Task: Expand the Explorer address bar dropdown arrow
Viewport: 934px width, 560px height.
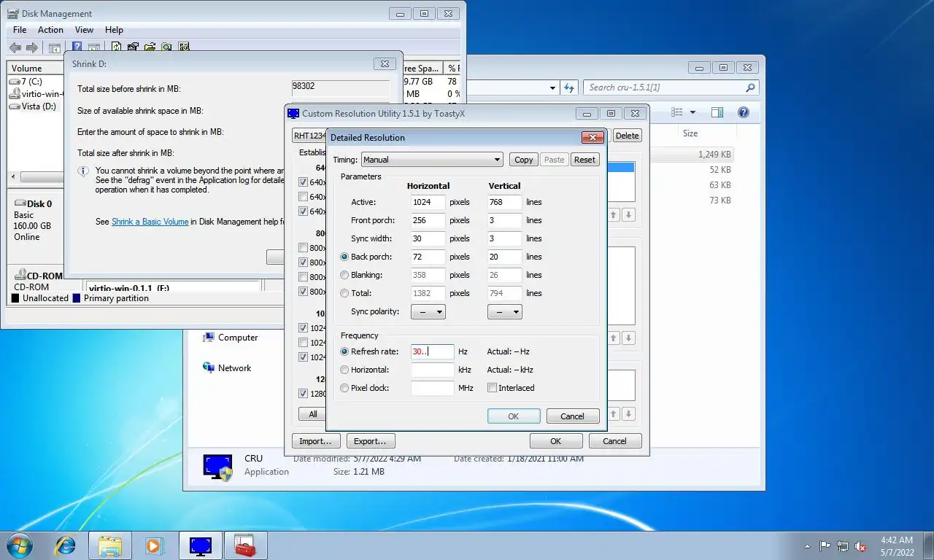Action: [x=552, y=87]
